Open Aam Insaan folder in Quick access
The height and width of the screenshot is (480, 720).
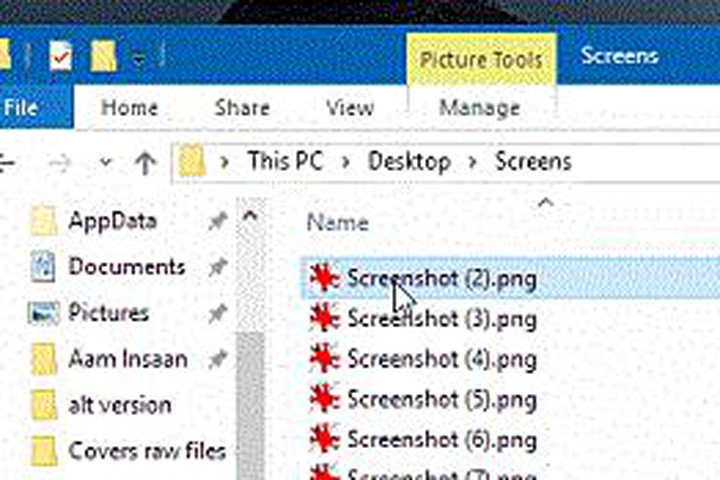coord(128,359)
